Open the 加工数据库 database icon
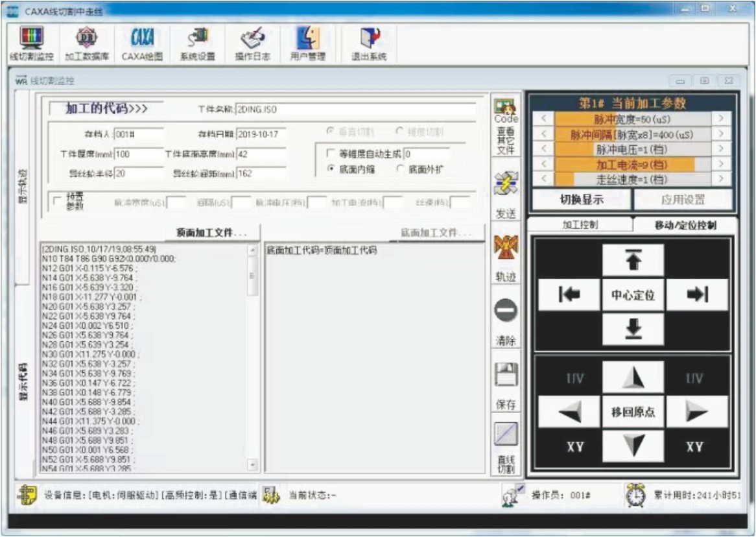The image size is (756, 537). coord(86,40)
